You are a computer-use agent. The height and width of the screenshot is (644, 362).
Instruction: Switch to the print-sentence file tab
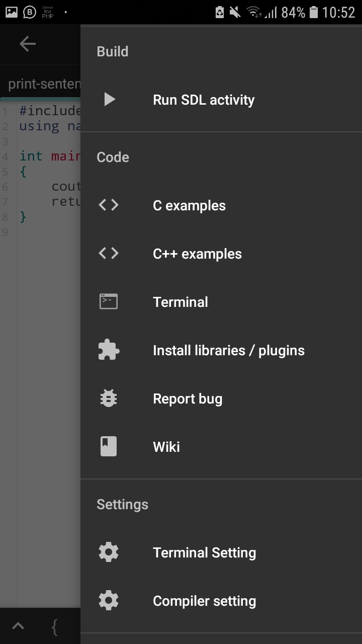(x=40, y=84)
